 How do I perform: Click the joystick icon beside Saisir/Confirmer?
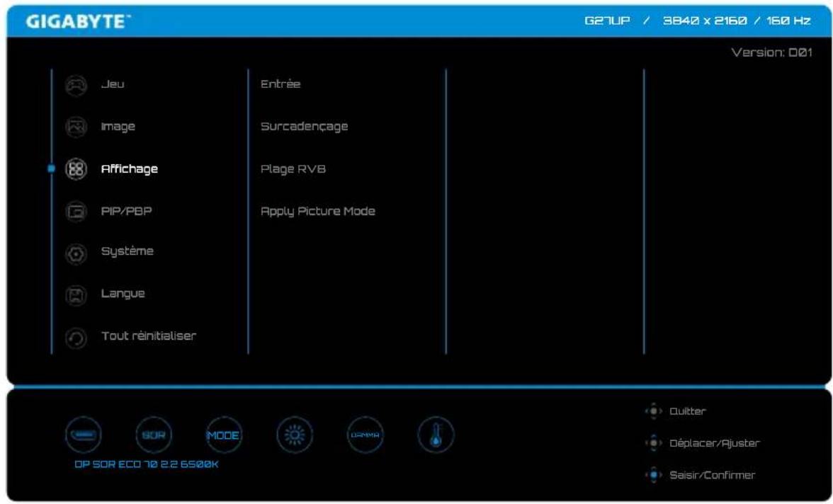[653, 475]
